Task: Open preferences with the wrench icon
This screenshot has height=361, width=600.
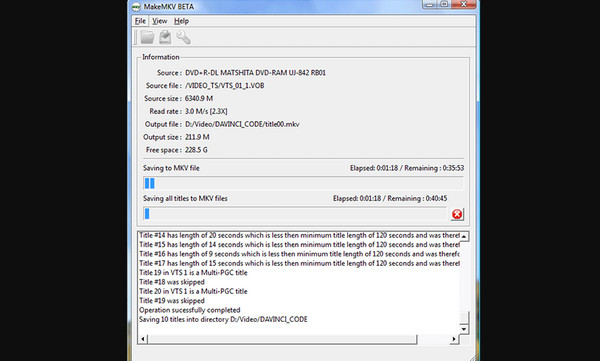Action: click(x=183, y=37)
